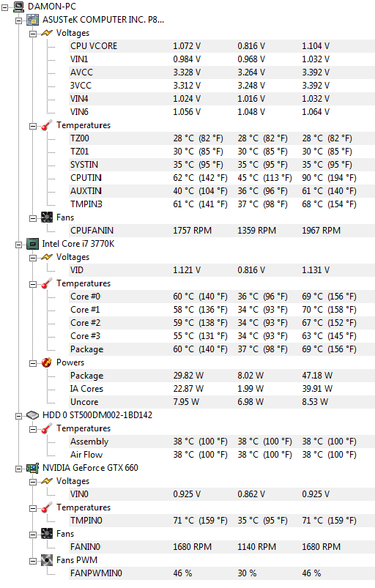Collapse the HDD 0 ST500DM002 node
The height and width of the screenshot is (588, 375).
(x=18, y=416)
